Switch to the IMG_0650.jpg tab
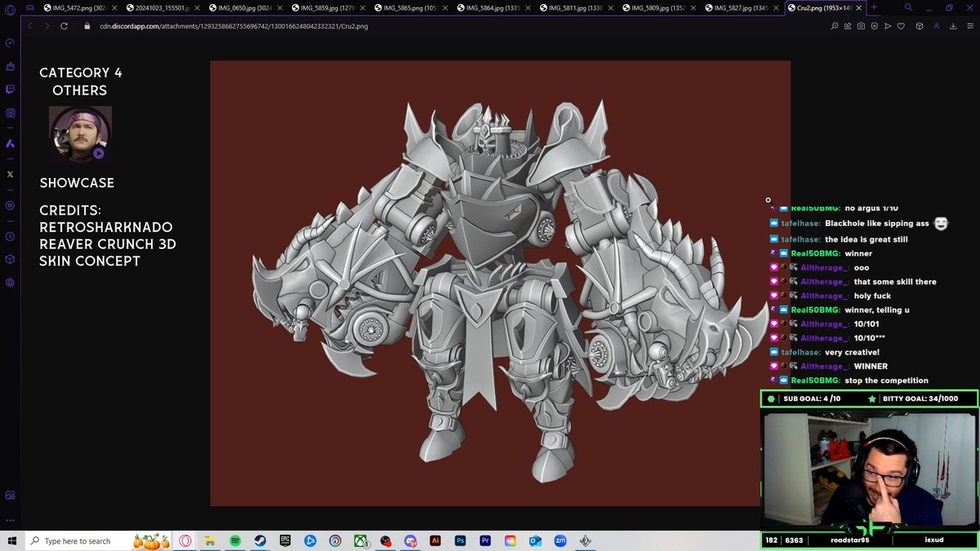 tap(244, 7)
